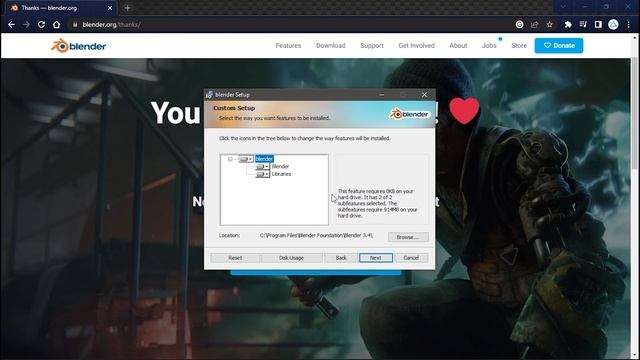
Task: Click the browser forward arrow
Action: (x=26, y=24)
